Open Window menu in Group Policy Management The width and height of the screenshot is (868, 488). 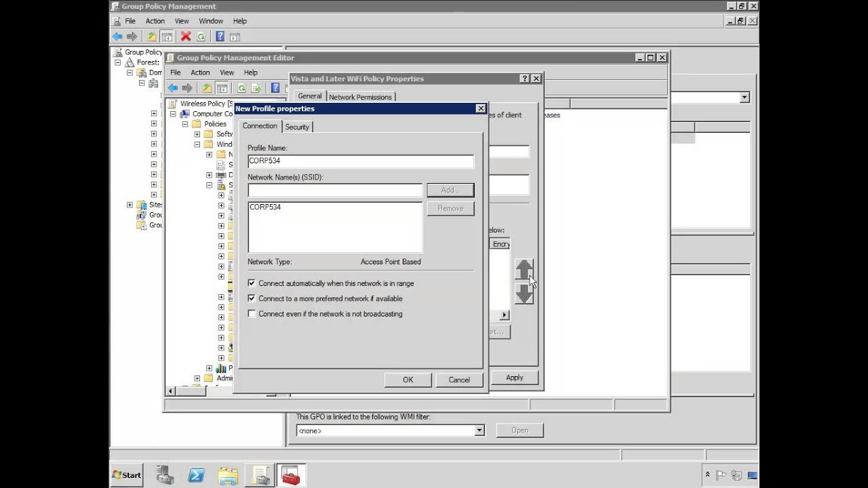211,21
